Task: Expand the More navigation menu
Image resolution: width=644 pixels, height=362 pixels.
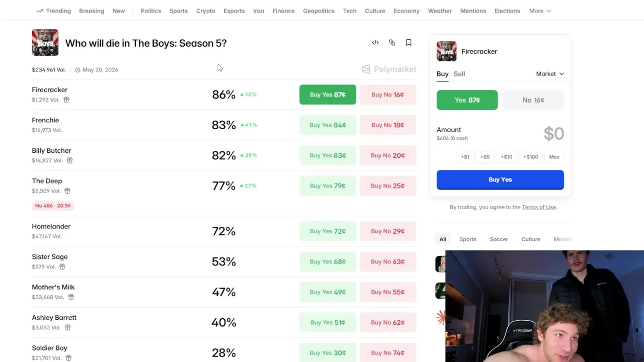Action: (540, 11)
